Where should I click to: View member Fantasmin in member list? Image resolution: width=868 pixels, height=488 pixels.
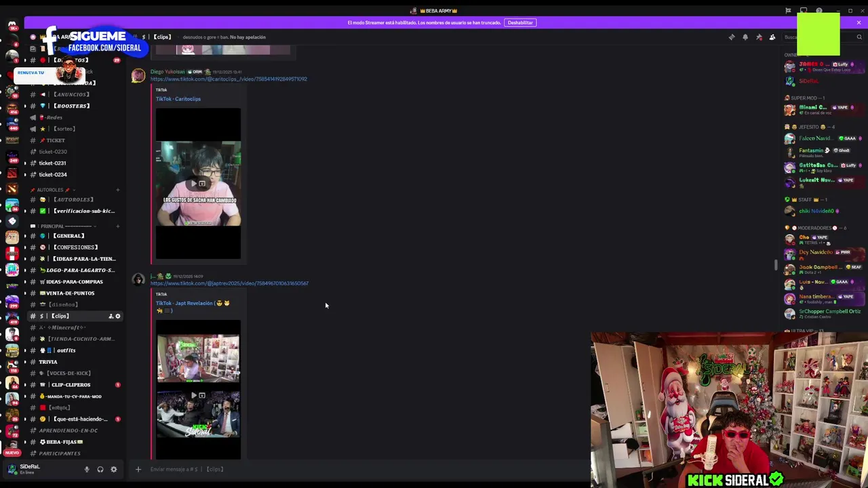(x=824, y=153)
